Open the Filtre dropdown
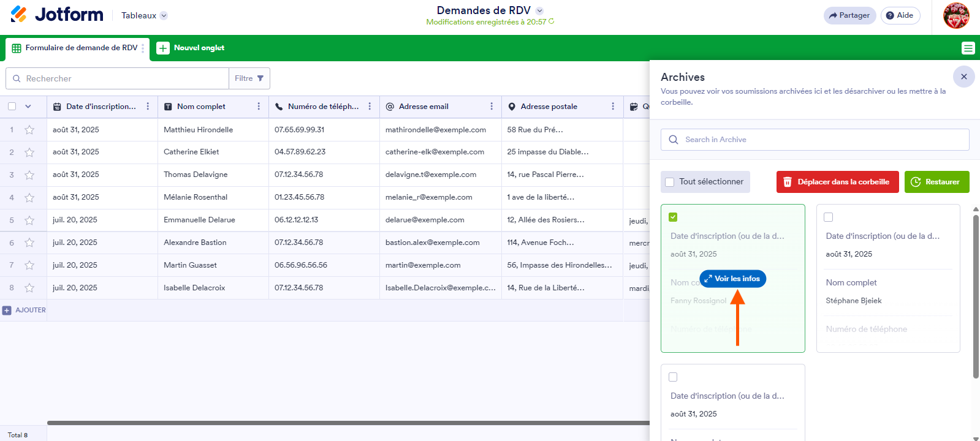The height and width of the screenshot is (441, 980). click(249, 78)
